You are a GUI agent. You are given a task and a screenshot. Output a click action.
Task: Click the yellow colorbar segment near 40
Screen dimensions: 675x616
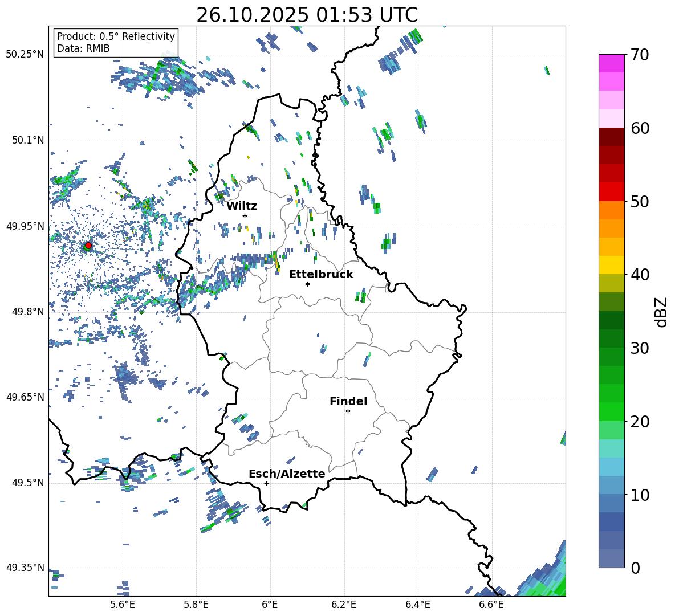point(611,265)
